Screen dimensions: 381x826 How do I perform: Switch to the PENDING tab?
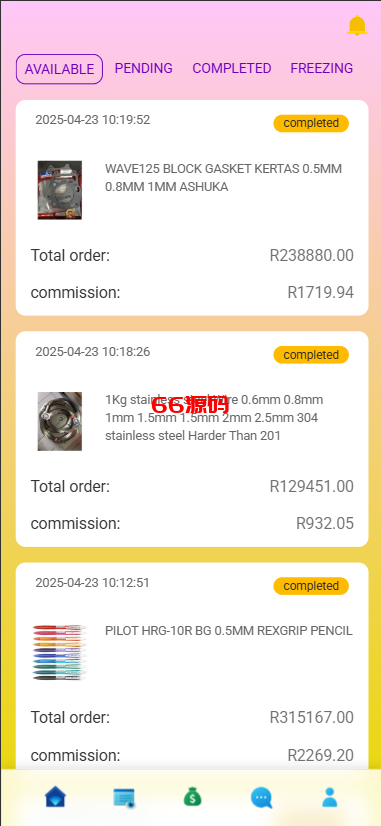[x=144, y=68]
